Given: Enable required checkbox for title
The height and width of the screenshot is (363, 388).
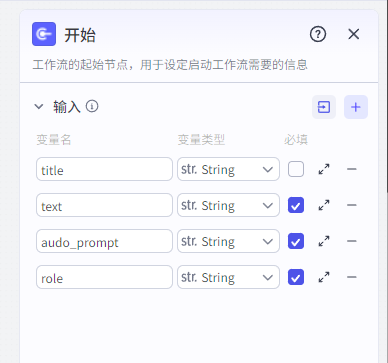Looking at the screenshot, I should coord(296,169).
